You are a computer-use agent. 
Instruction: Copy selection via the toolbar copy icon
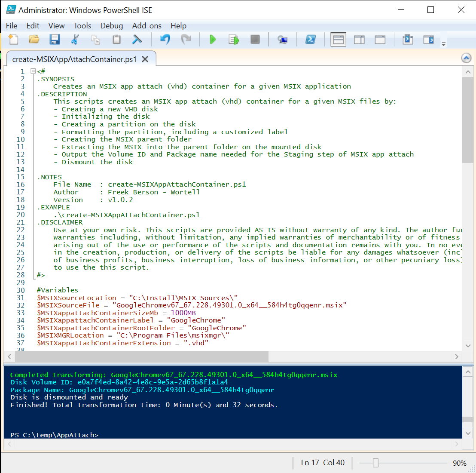pyautogui.click(x=96, y=40)
